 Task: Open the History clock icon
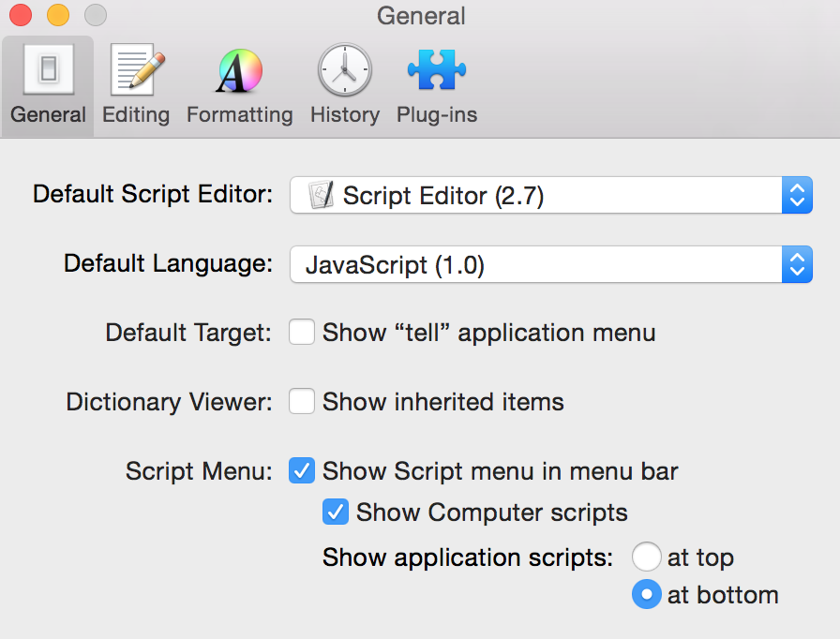point(345,69)
